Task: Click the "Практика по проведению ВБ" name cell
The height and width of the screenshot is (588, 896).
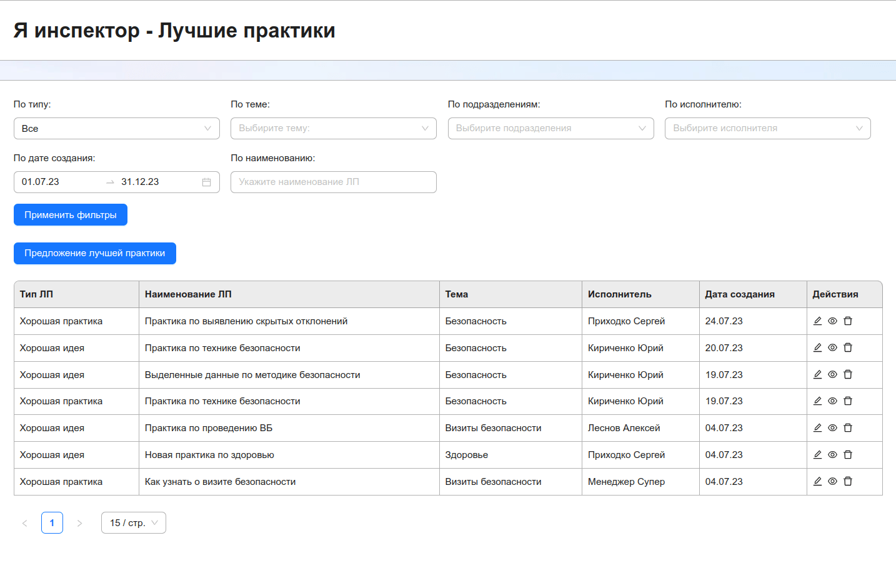Action: 289,428
